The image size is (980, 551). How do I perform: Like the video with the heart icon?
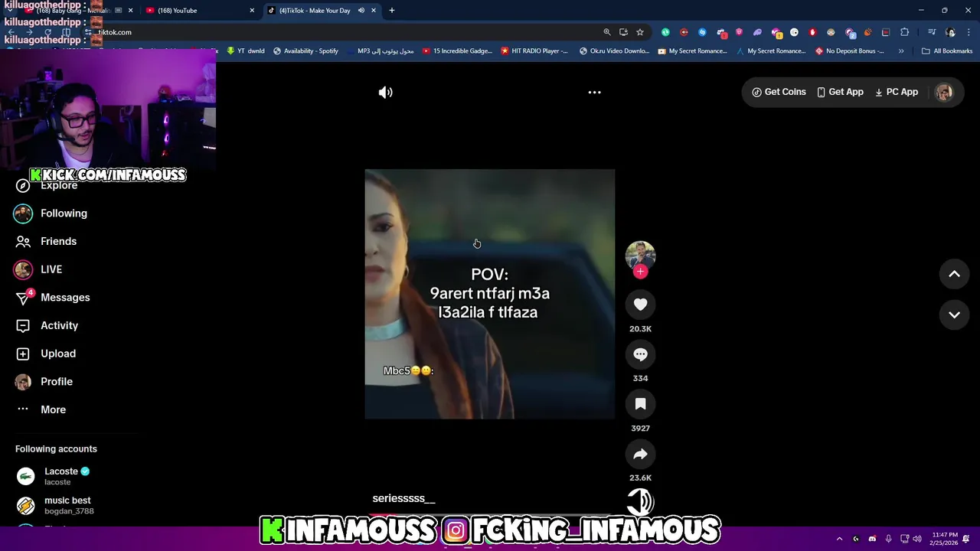pyautogui.click(x=640, y=305)
